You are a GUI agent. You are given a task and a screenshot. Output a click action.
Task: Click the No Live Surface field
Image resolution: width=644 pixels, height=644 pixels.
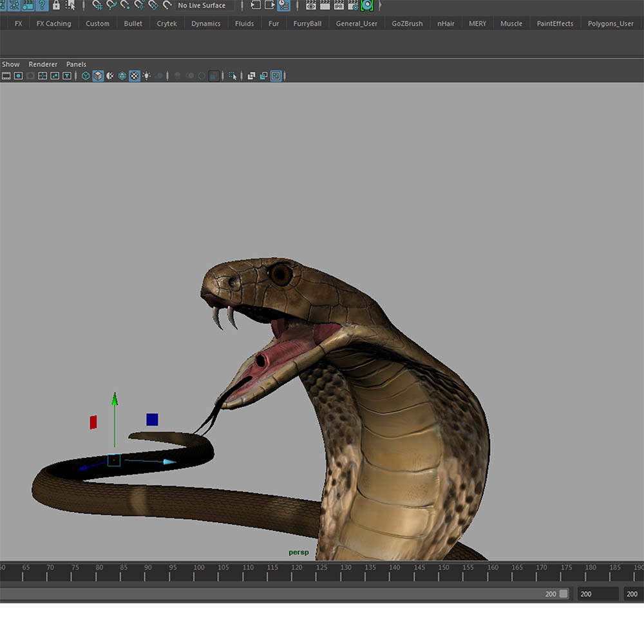205,5
